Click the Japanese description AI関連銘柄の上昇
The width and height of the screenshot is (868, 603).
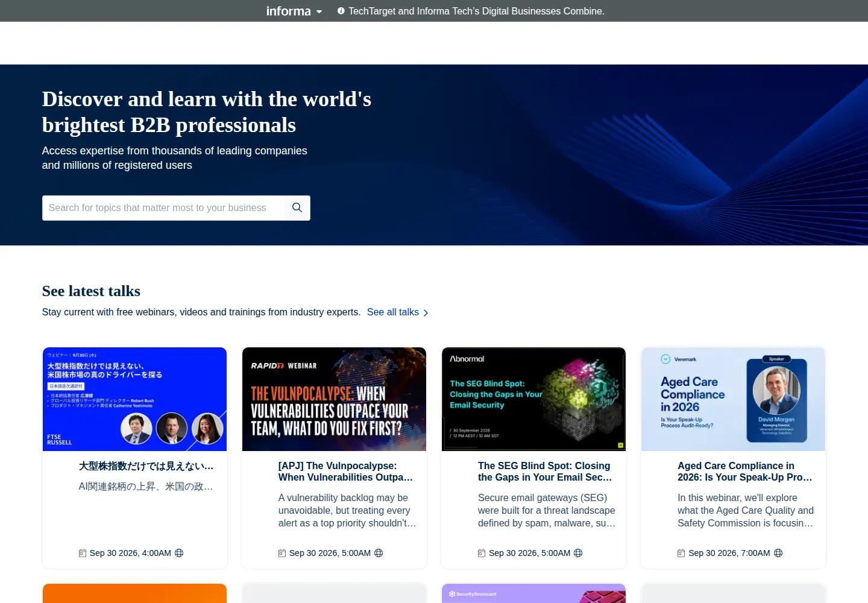146,487
